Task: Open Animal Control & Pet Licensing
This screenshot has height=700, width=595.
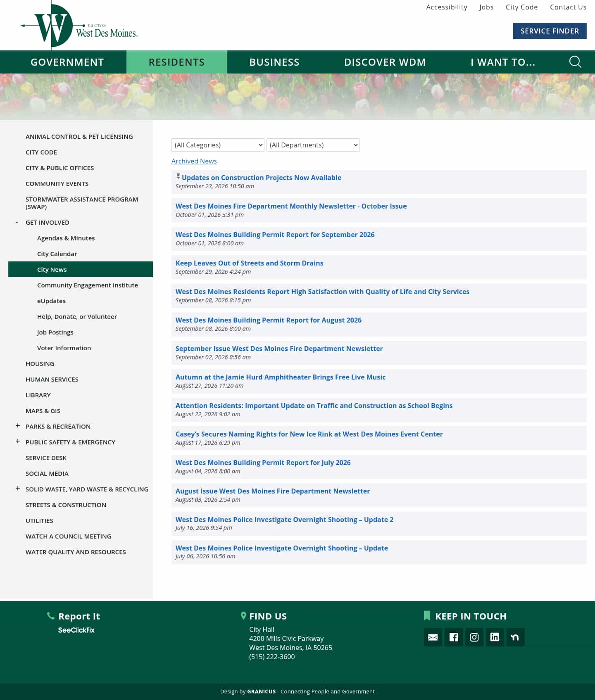Action: click(79, 137)
